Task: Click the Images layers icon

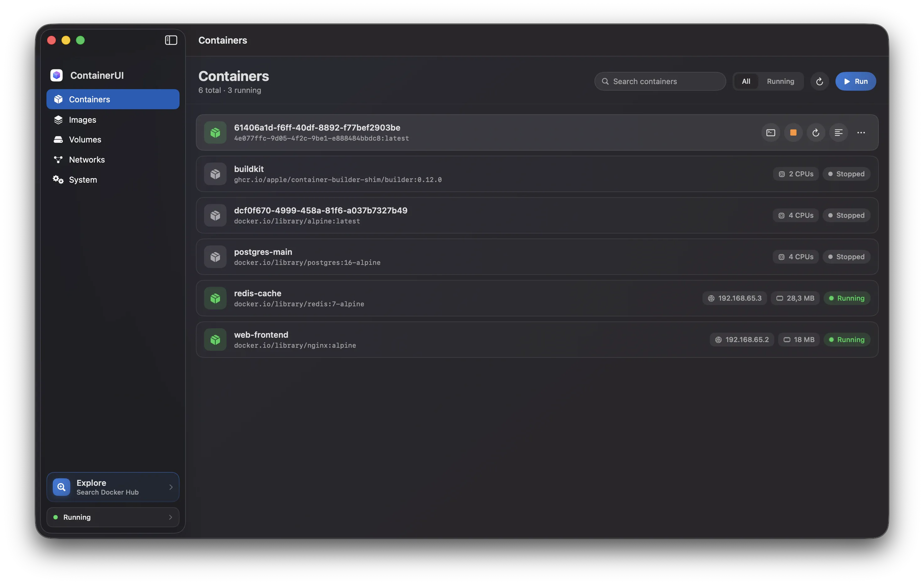Action: coord(58,120)
